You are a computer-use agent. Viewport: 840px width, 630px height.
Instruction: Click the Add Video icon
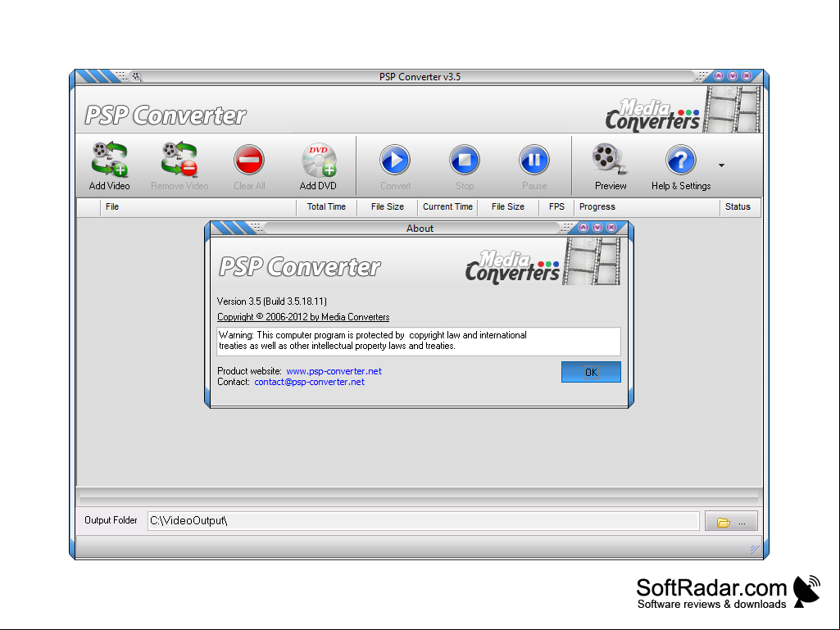109,160
